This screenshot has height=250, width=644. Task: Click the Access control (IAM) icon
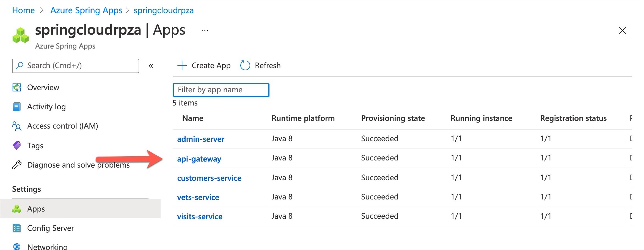tap(17, 126)
